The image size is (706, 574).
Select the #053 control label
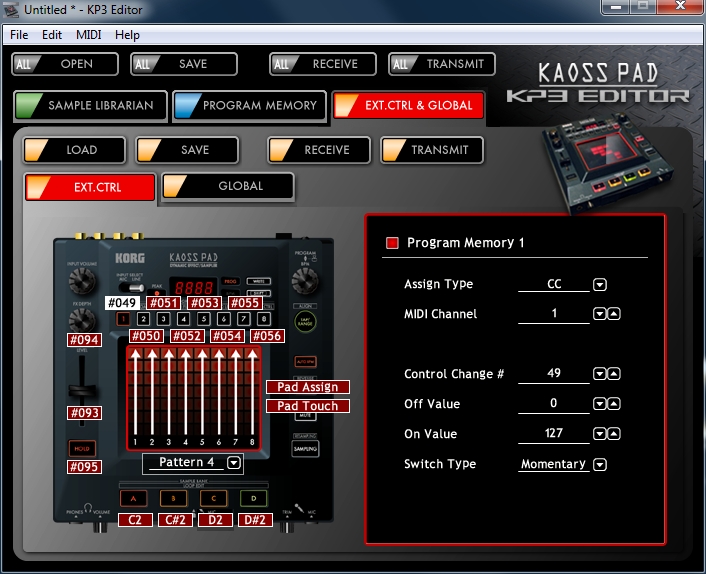pos(205,303)
